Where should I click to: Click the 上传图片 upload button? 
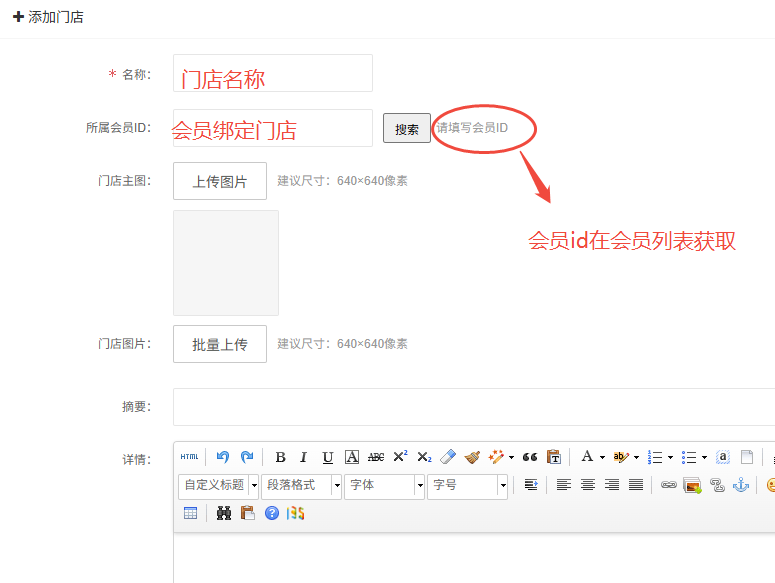tap(220, 181)
